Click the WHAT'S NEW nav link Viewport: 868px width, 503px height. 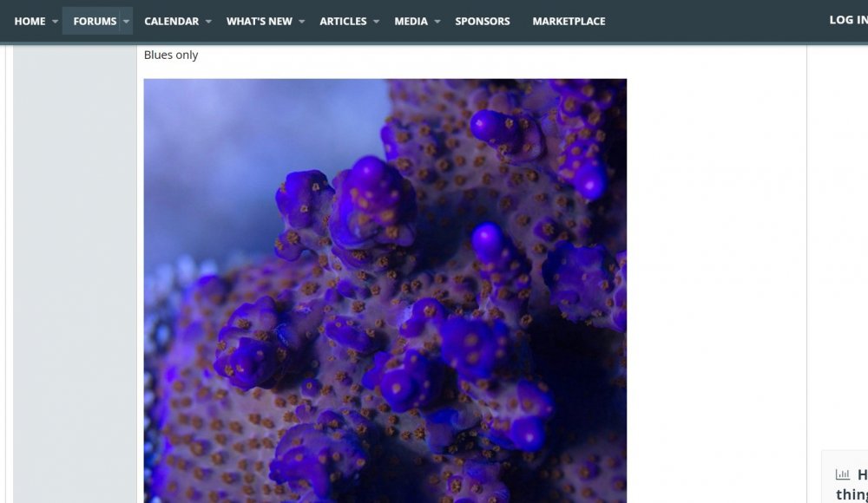click(x=259, y=21)
